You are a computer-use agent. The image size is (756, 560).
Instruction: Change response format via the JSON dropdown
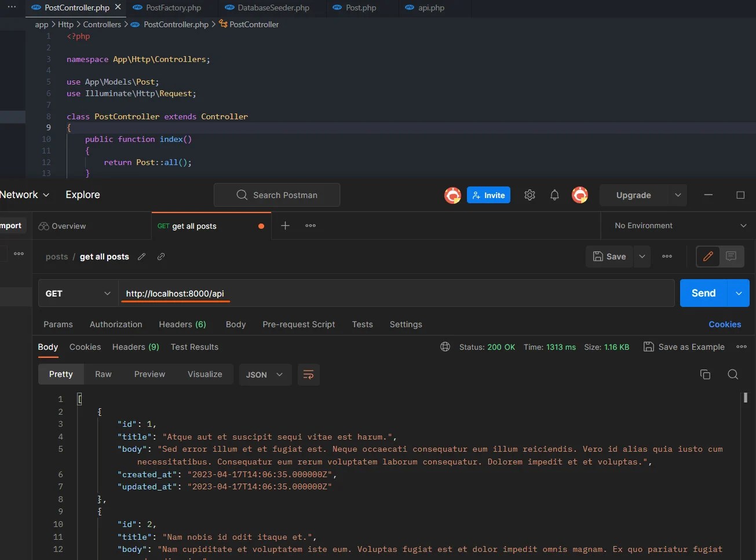pos(264,374)
